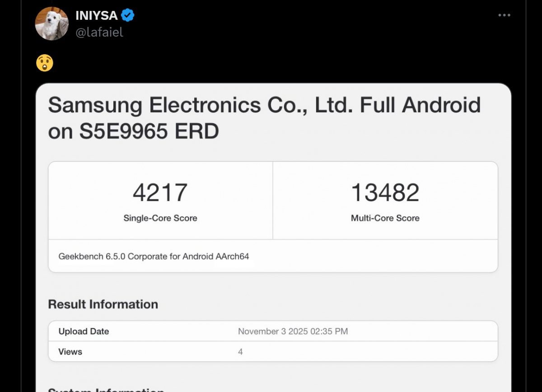Click the Result Information heading
Screen dimensions: 542x392
tap(103, 304)
